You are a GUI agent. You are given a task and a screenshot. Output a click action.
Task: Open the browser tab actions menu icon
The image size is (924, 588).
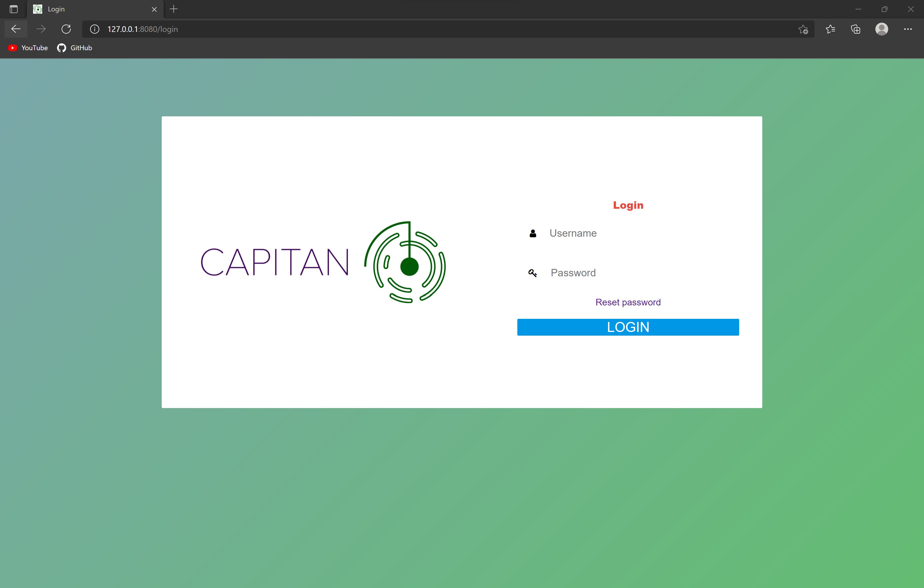pos(14,9)
